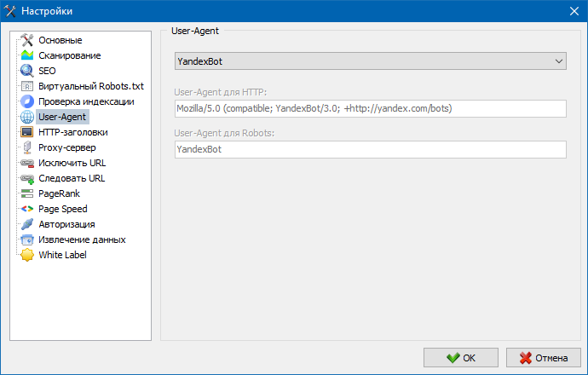Click the Извлечение данных icon

(27, 239)
